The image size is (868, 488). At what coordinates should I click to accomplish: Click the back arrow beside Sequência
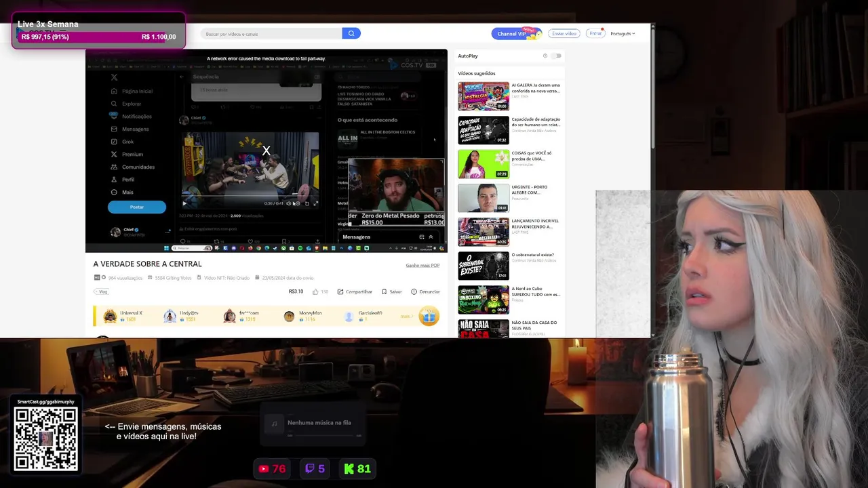point(182,77)
